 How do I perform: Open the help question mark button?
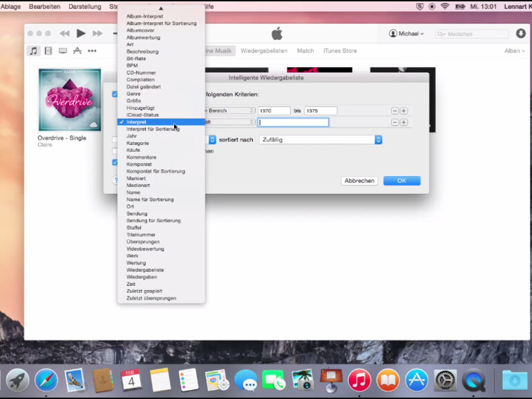(115, 180)
